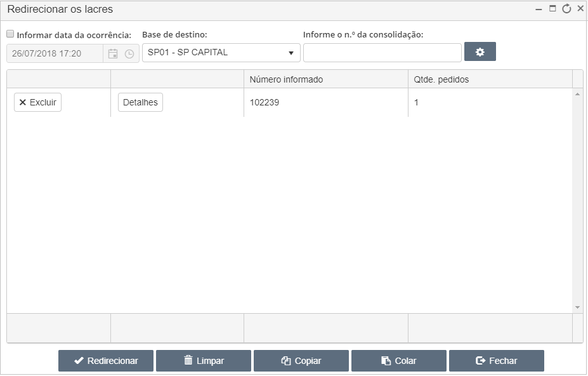Open the Base de destino dropdown

(x=221, y=53)
